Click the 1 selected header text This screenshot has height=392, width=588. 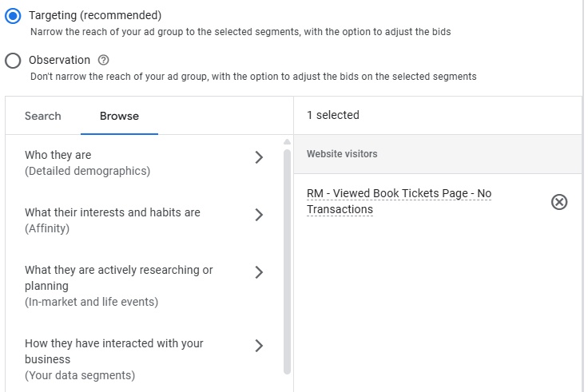333,115
